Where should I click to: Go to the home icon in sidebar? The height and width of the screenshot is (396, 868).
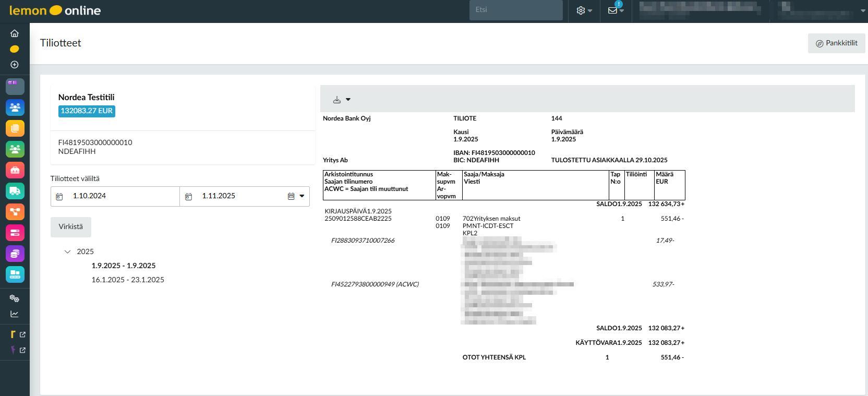pos(15,33)
